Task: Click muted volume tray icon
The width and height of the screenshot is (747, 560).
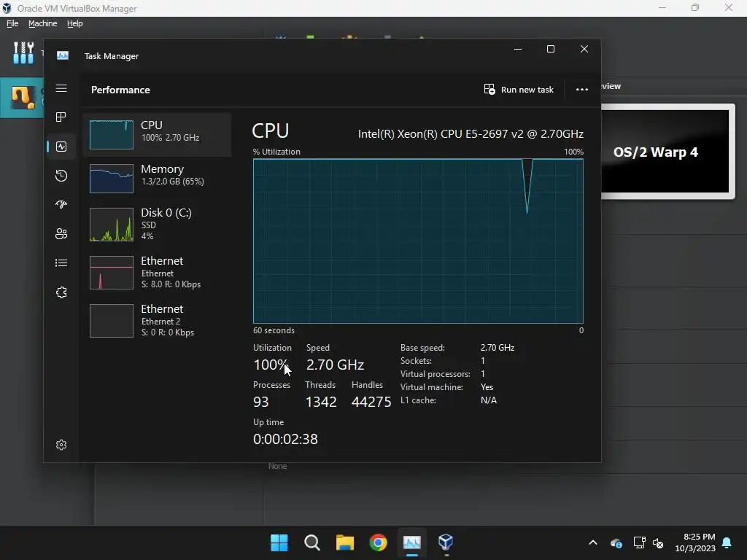Action: click(x=658, y=542)
